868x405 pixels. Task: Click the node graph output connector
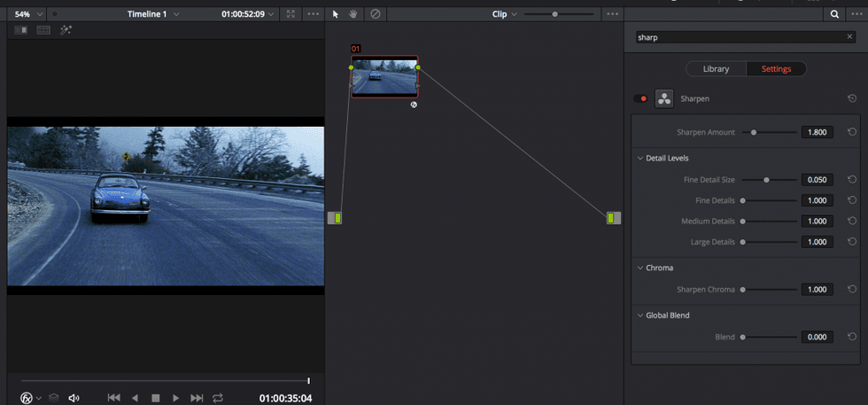click(x=613, y=218)
